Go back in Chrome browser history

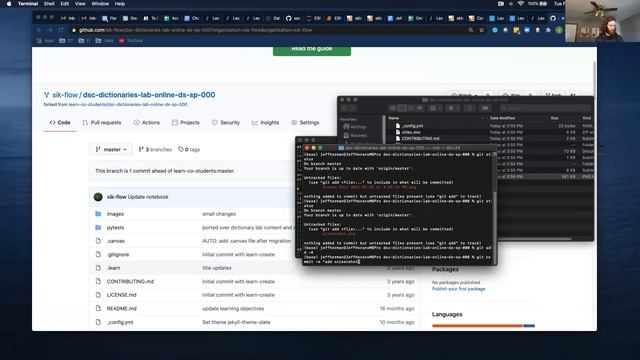tap(39, 30)
